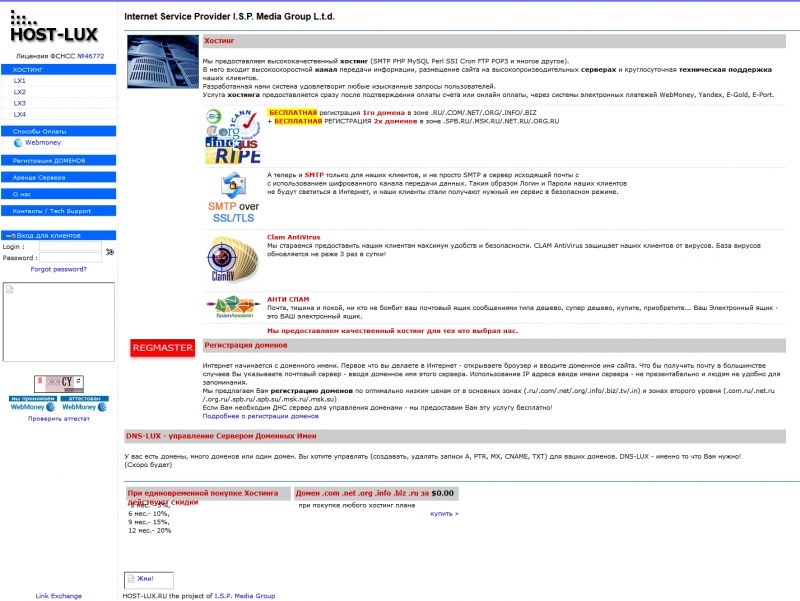
Task: Click the CY counter badge
Action: (x=59, y=383)
